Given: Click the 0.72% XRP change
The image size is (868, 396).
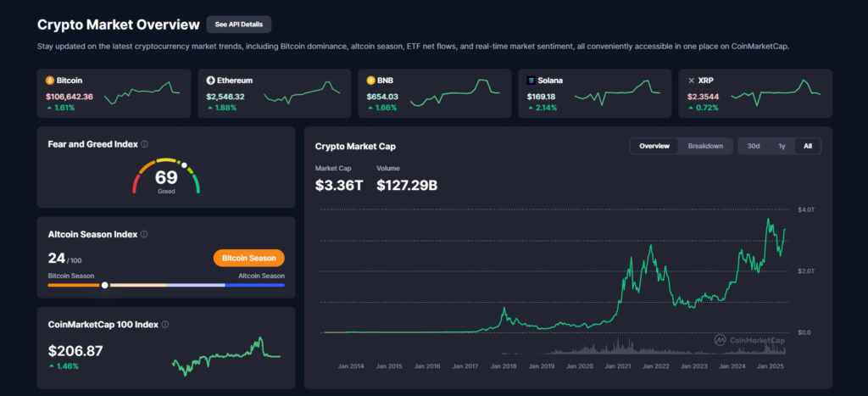Looking at the screenshot, I should tap(703, 108).
